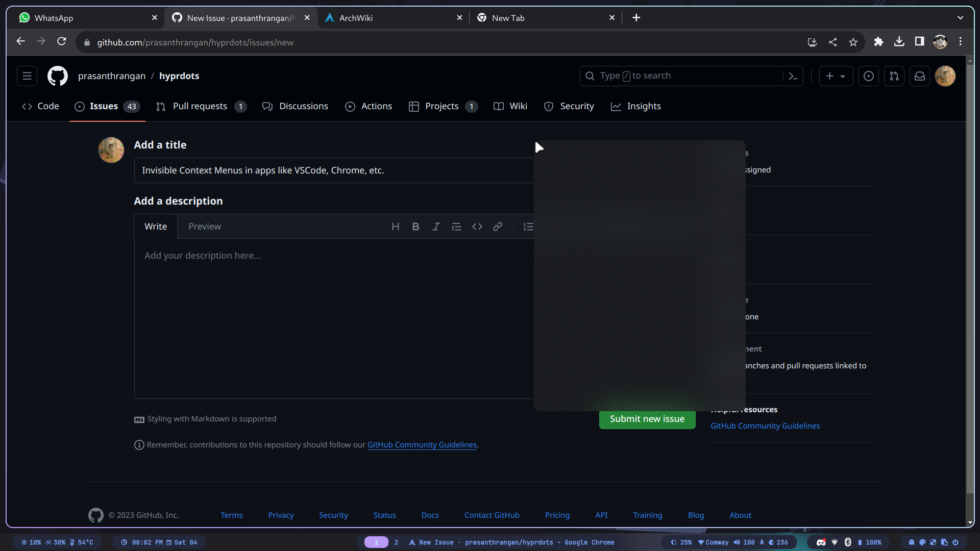Submit the new issue
The height and width of the screenshot is (551, 980).
pos(647,419)
